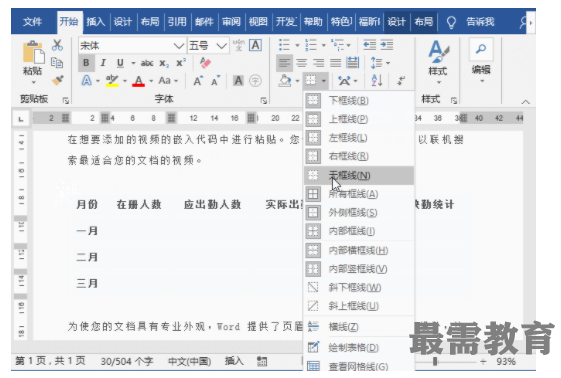Screen dimensions: 561x378
Task: Open the font size 五号 dropdown
Action: (x=222, y=45)
